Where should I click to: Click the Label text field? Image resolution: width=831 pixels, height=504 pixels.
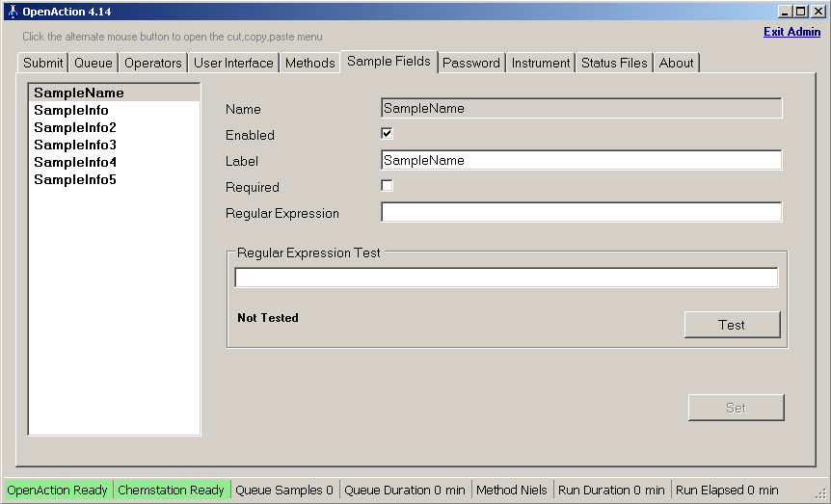point(581,160)
